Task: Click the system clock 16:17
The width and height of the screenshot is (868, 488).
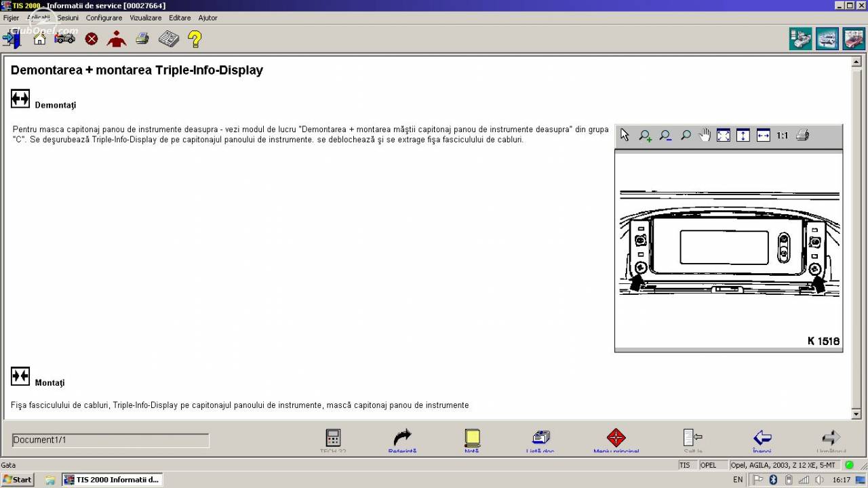Action: coord(841,480)
